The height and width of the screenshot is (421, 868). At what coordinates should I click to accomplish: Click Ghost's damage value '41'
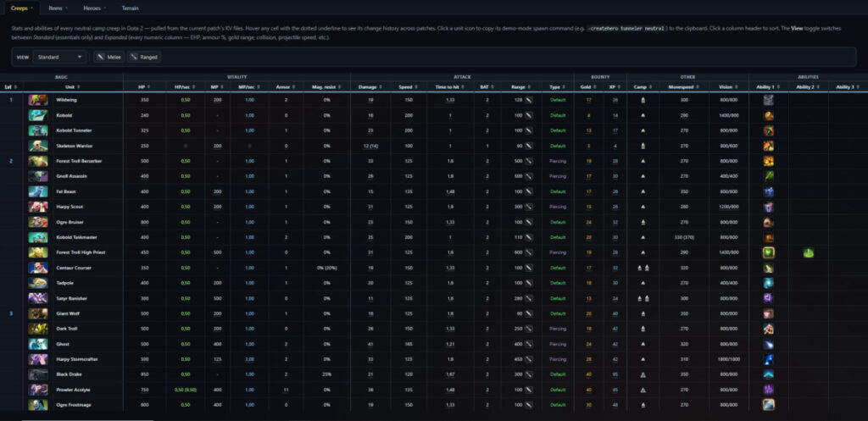[x=370, y=344]
